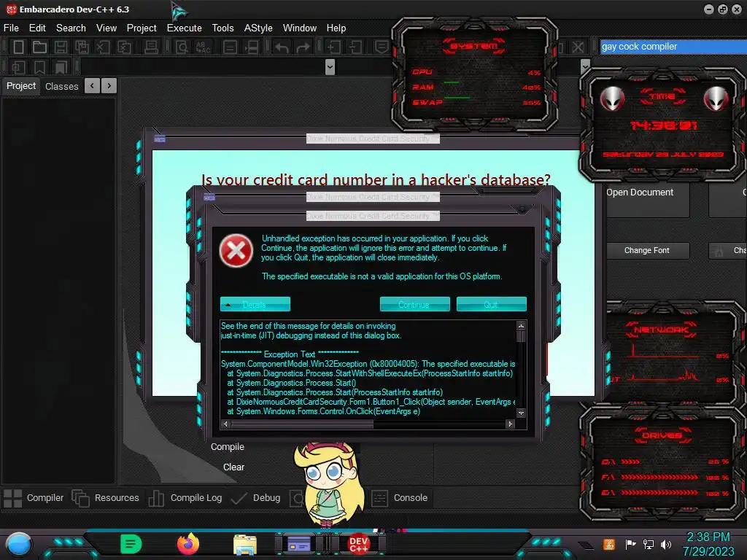
Task: Click the icon left of Toggle Bookmark
Action: 18,67
